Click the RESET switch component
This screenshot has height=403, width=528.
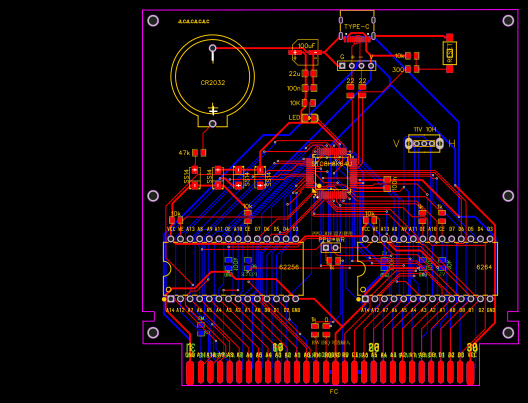450,53
